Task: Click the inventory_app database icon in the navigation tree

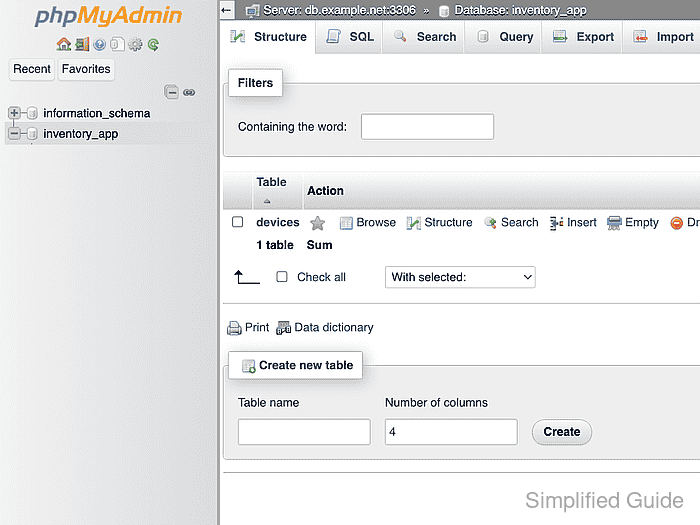Action: tap(32, 133)
